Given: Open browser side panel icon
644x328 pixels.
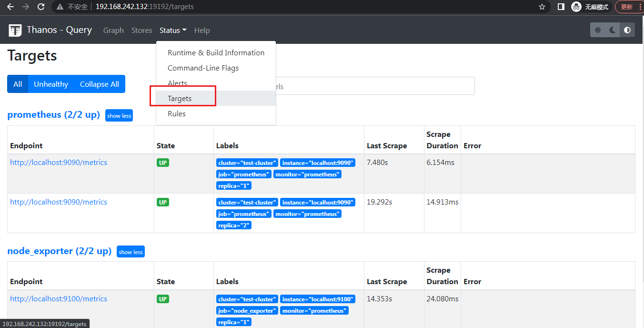Looking at the screenshot, I should 561,7.
